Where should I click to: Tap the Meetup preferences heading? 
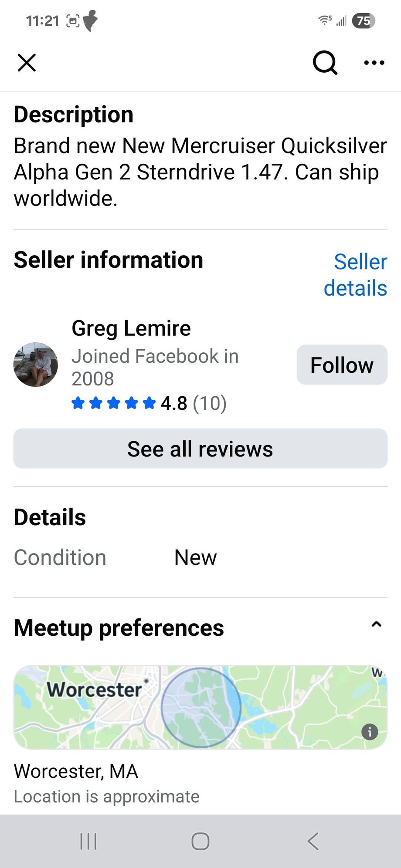click(119, 628)
